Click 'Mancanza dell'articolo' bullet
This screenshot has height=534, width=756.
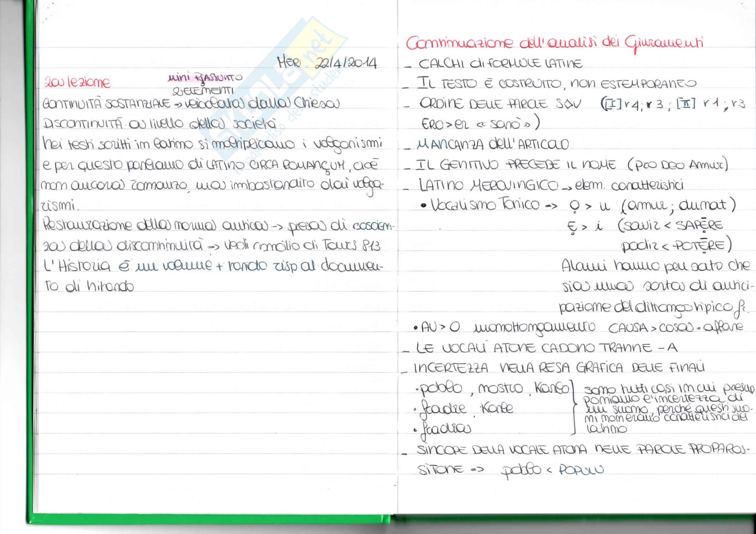click(492, 145)
